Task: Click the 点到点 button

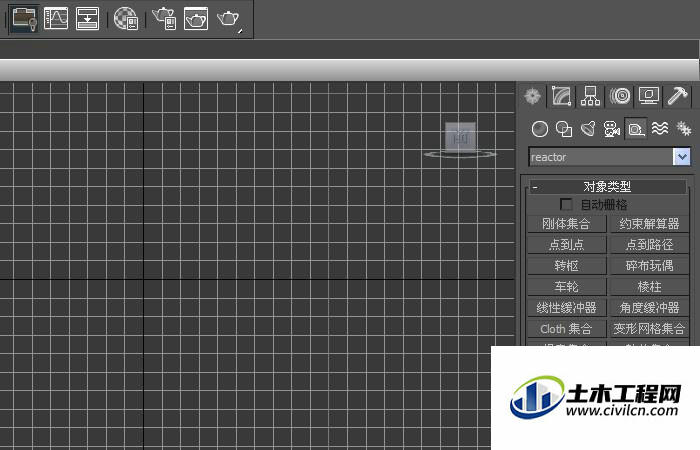Action: tap(567, 245)
